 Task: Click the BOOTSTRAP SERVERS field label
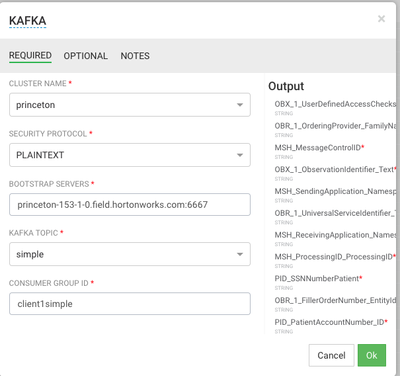point(49,184)
